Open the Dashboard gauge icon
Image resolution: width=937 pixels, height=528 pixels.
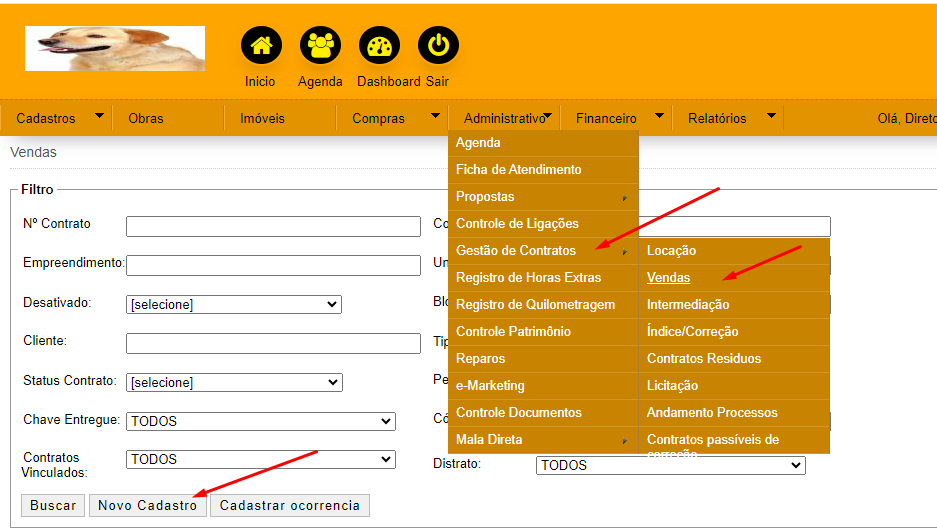379,46
